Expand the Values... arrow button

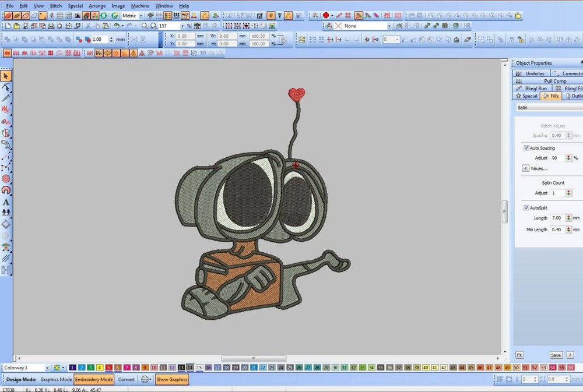525,168
